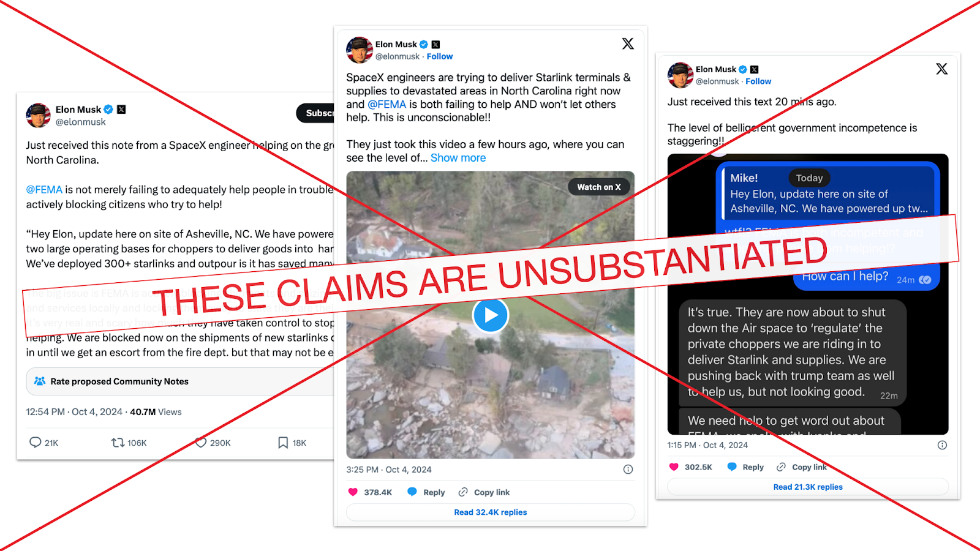980x551 pixels.
Task: Copy link of the middle tweet
Action: point(484,492)
